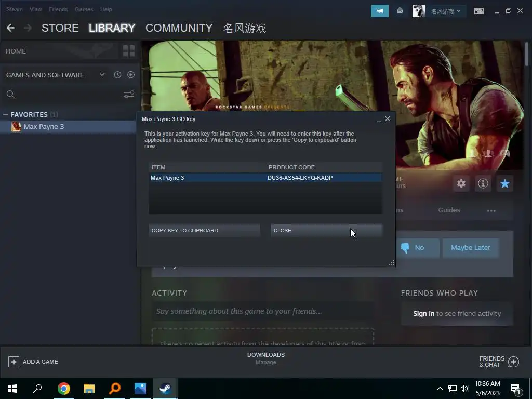Open the 名风游戏 profile tab
Viewport: 532px width, 399px height.
click(245, 28)
